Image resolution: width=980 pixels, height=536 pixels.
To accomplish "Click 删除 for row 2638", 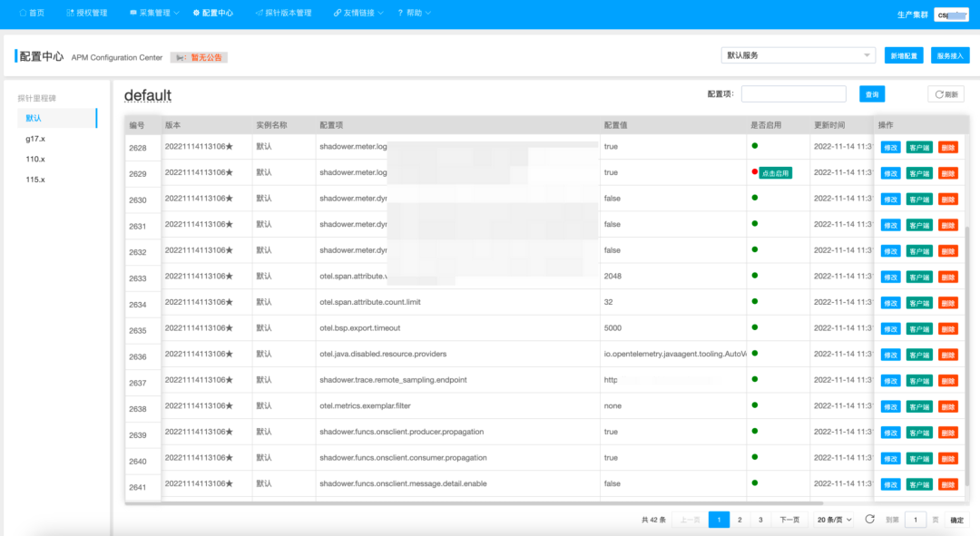I will tap(948, 406).
